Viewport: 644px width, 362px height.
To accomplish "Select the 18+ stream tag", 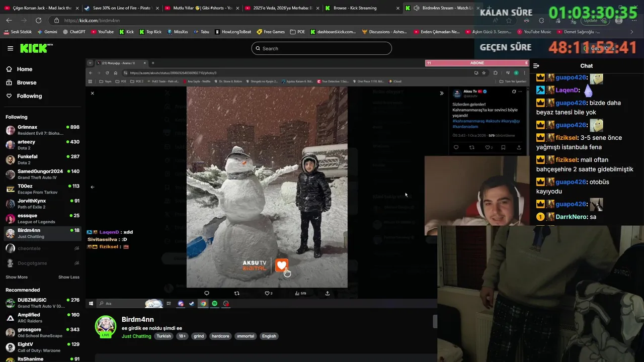I will [182, 336].
